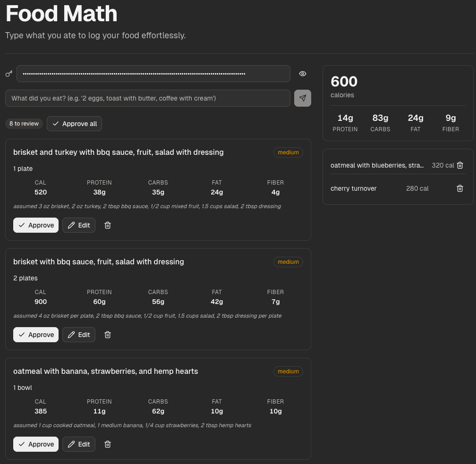Click the Food Math heading
476x464 pixels.
click(61, 14)
